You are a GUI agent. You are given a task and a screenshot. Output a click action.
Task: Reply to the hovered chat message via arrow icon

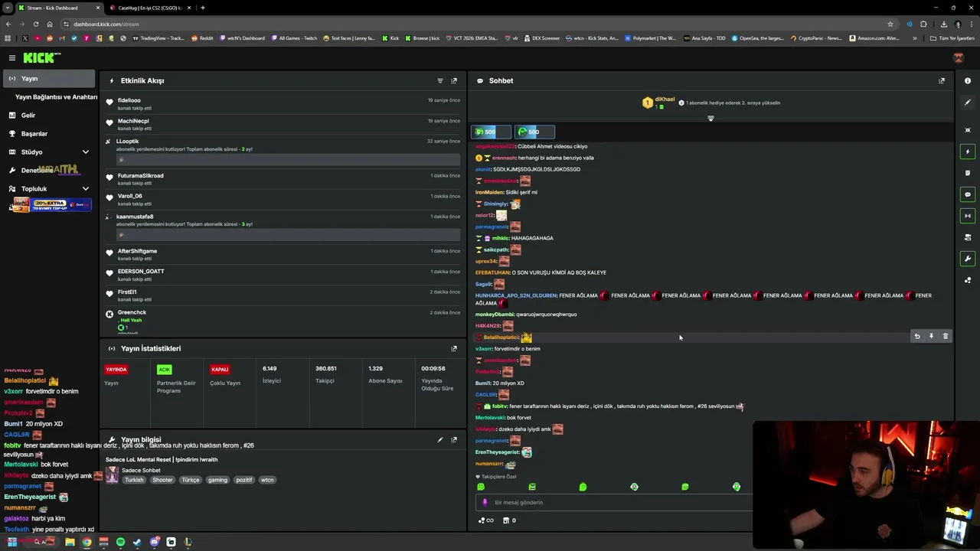917,336
